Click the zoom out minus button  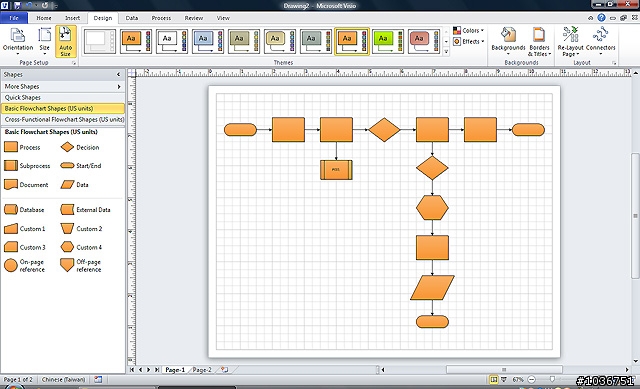pos(531,380)
